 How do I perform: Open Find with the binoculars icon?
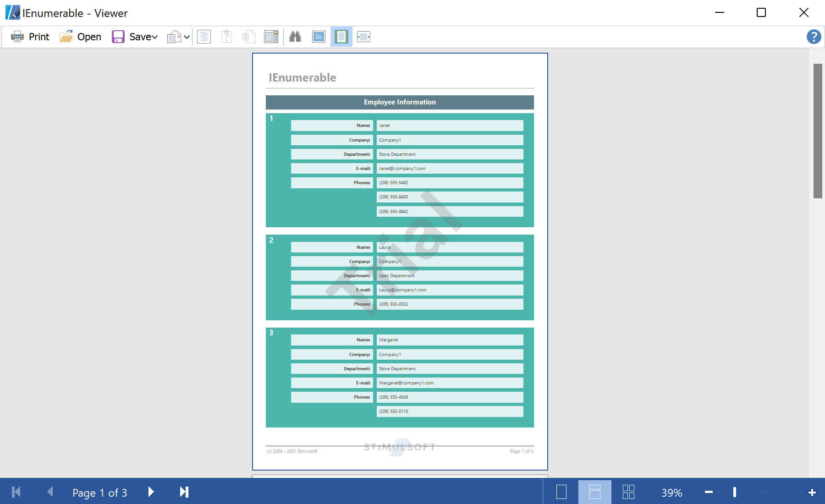[295, 37]
